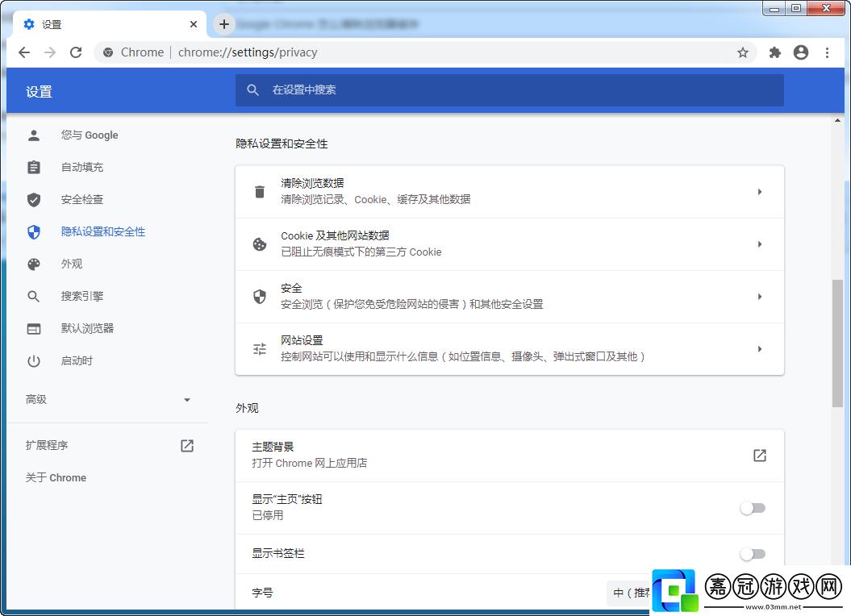Click the cookie icon beside Cookie 及其他网站数据
The width and height of the screenshot is (851, 616).
coord(260,244)
